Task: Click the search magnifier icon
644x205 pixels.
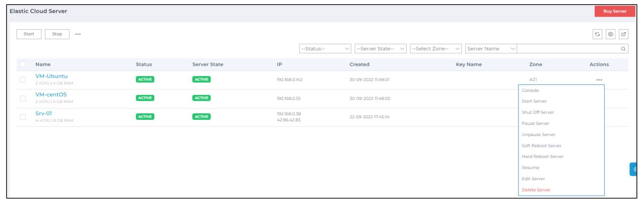Action: [623, 49]
